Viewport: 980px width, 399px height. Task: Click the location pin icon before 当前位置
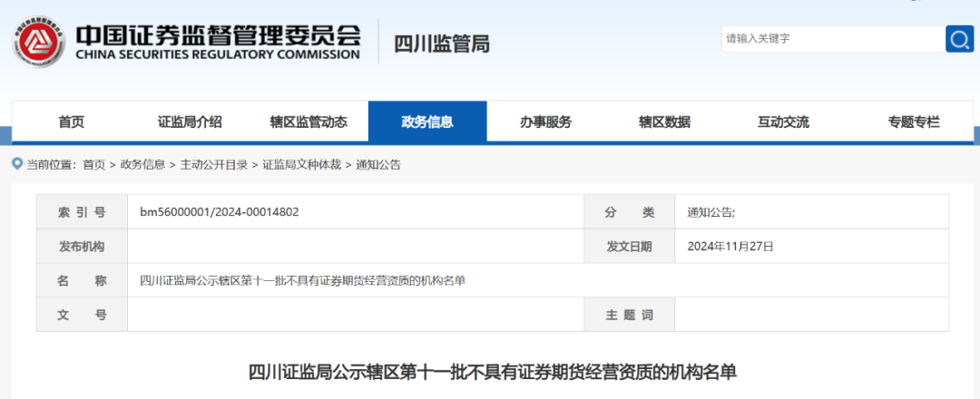coord(17,164)
